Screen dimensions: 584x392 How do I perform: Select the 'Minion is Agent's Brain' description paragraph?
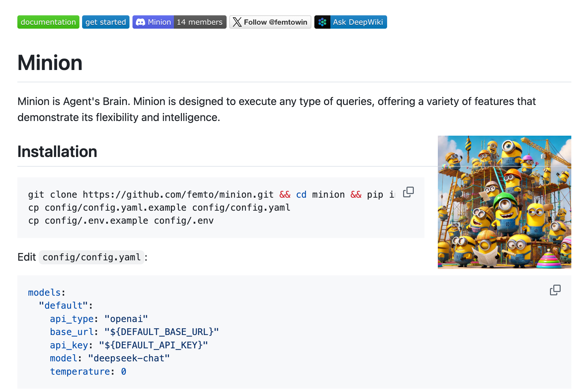click(x=277, y=109)
